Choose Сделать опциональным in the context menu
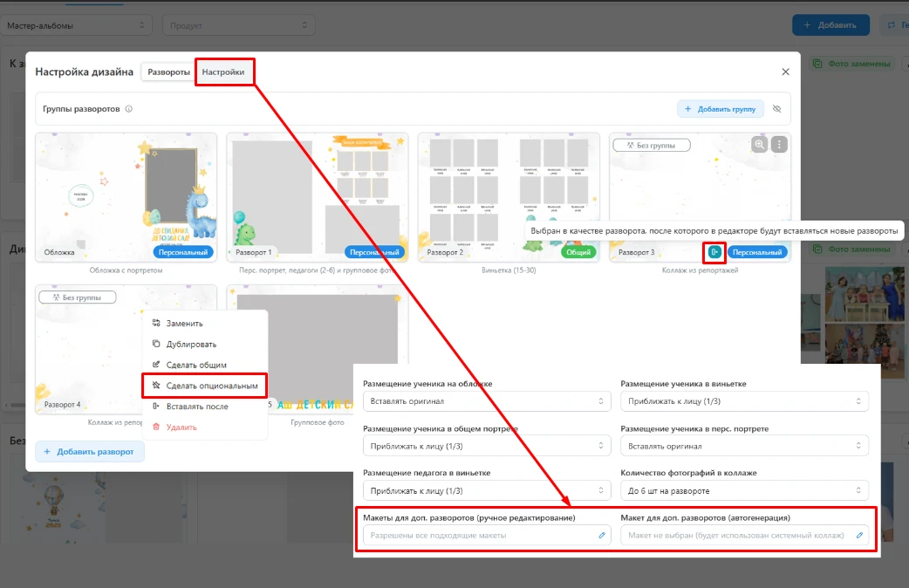909x588 pixels. (205, 386)
